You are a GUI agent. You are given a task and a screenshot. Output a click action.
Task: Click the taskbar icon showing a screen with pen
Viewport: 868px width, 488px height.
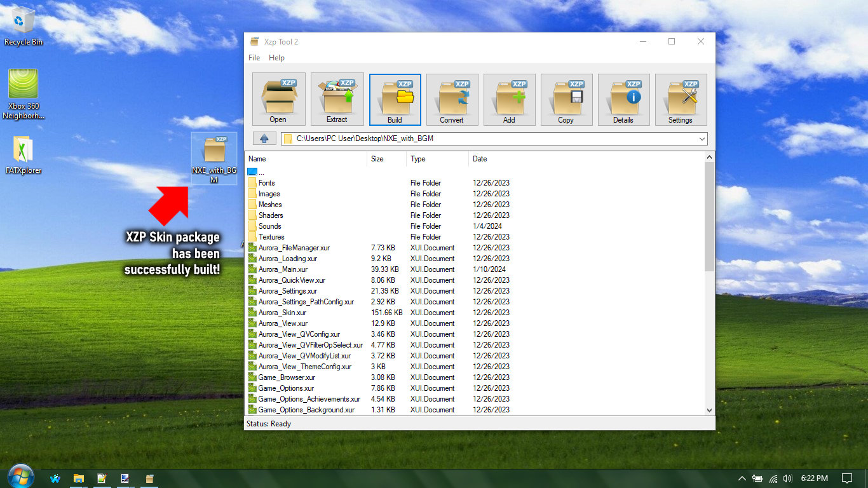(x=125, y=478)
